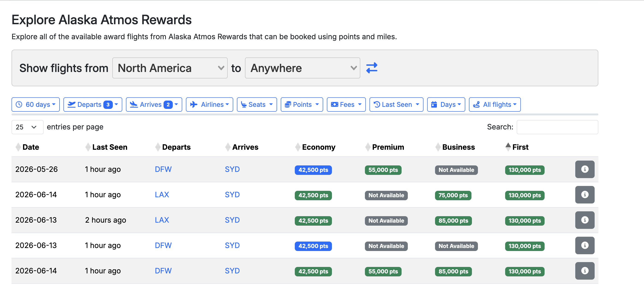Viewport: 644px width, 287px height.
Task: Click 85,000 pts Business for 2026-06-14 DFW
Action: 453,272
